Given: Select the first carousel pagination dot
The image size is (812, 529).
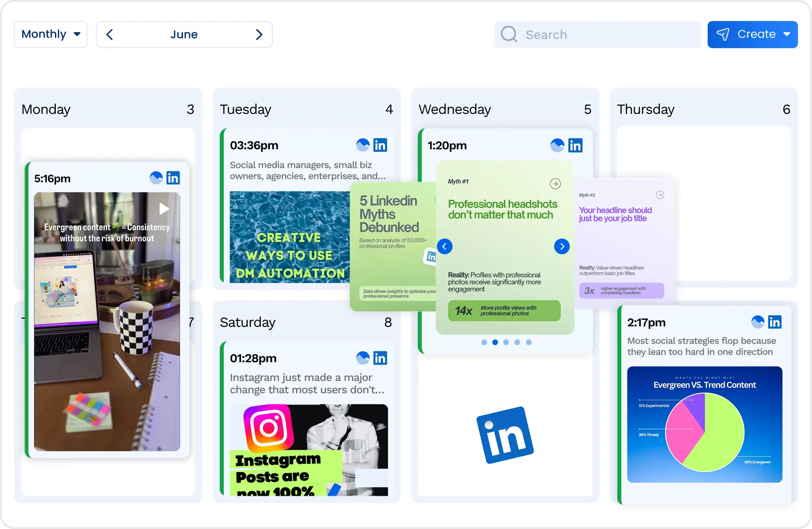Looking at the screenshot, I should tap(484, 342).
